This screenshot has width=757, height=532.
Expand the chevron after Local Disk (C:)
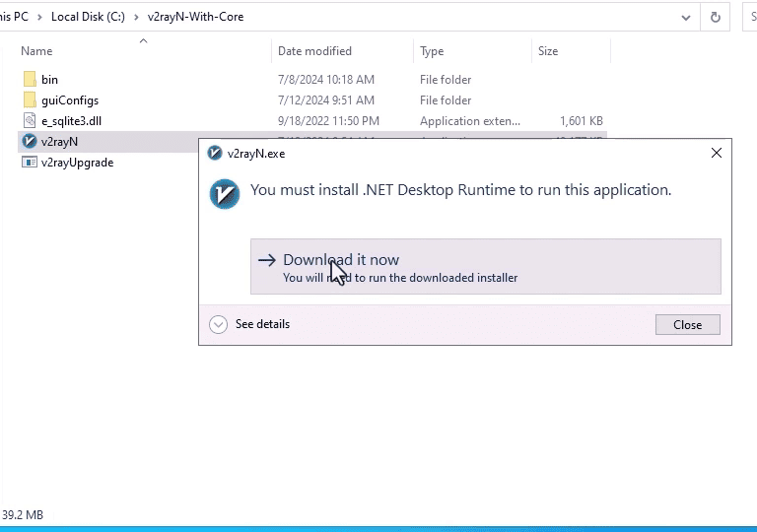(136, 17)
